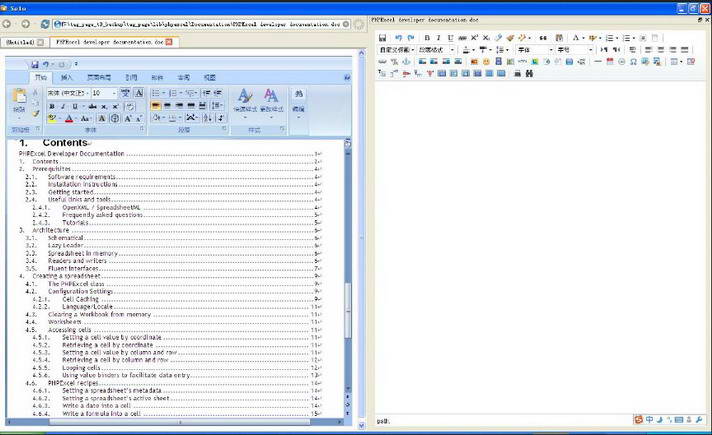This screenshot has width=712, height=435.
Task: Open the 引用 (References) ribbon tab
Action: 131,78
